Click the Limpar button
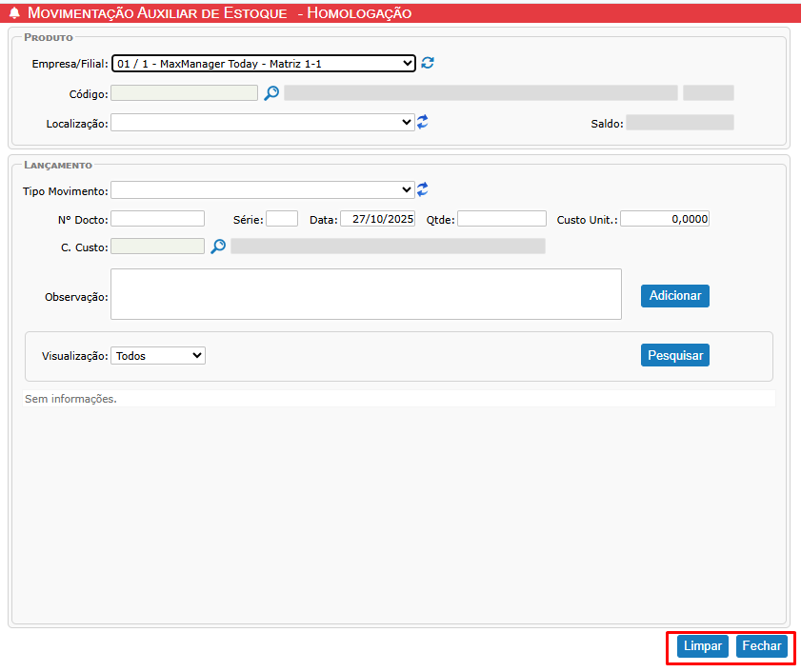 coord(703,646)
